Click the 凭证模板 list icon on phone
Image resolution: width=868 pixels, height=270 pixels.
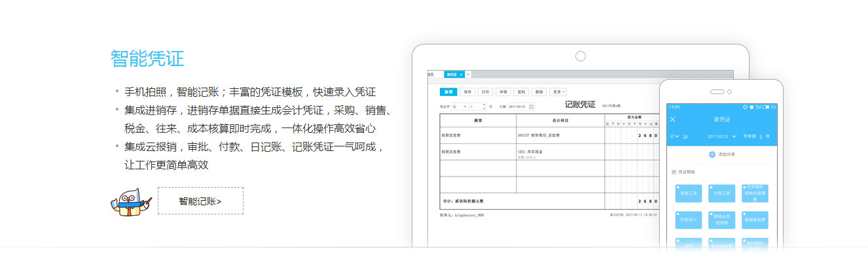(674, 172)
